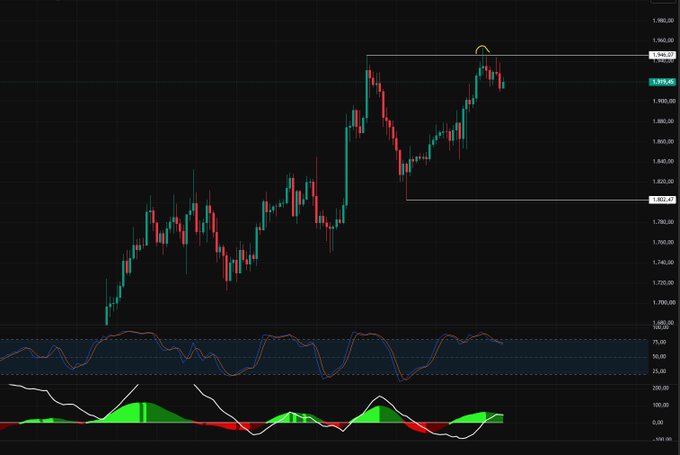The width and height of the screenshot is (680, 455).
Task: Click the 1.760,00 price axis value
Action: 664,242
